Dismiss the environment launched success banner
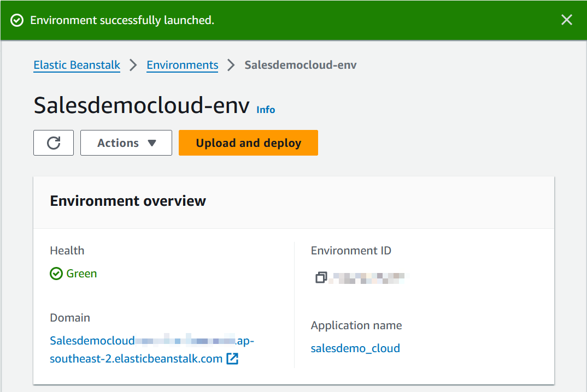 pyautogui.click(x=567, y=20)
